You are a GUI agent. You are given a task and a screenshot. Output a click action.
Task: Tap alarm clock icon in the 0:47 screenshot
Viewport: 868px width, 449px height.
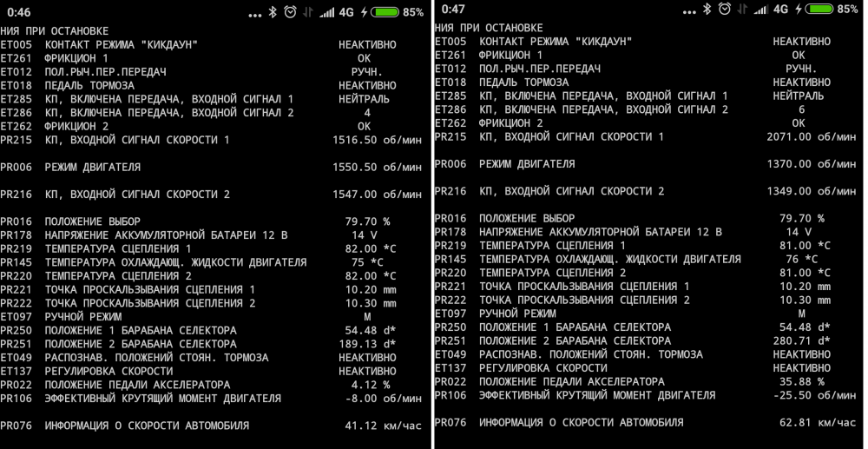coord(725,9)
